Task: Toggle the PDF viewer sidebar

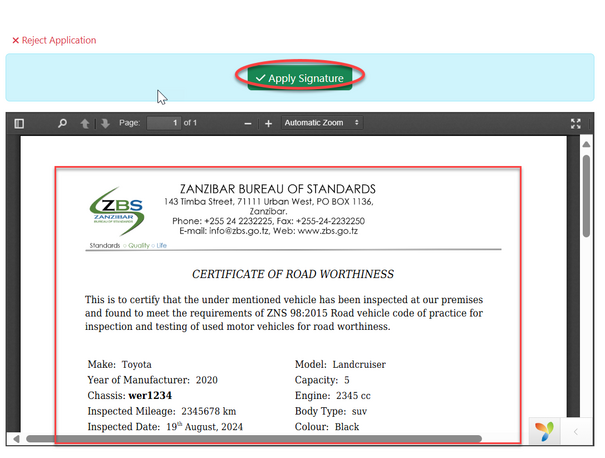Action: pyautogui.click(x=19, y=123)
